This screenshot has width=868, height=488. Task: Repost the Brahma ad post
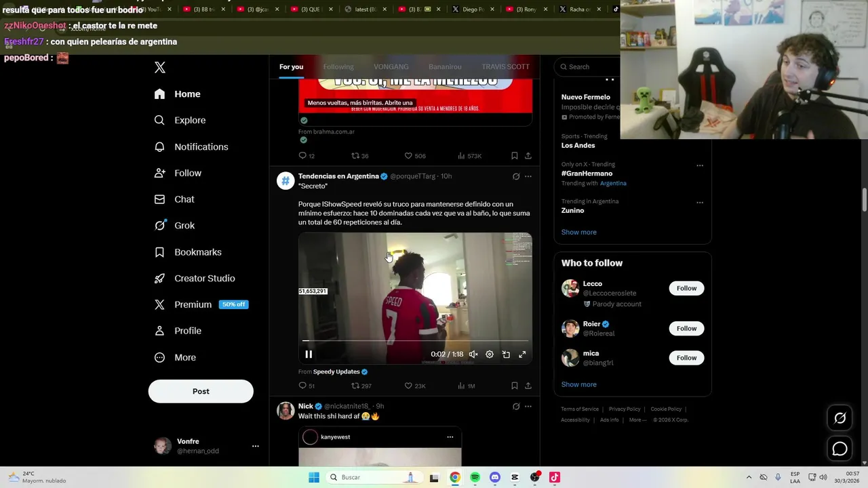pyautogui.click(x=359, y=156)
